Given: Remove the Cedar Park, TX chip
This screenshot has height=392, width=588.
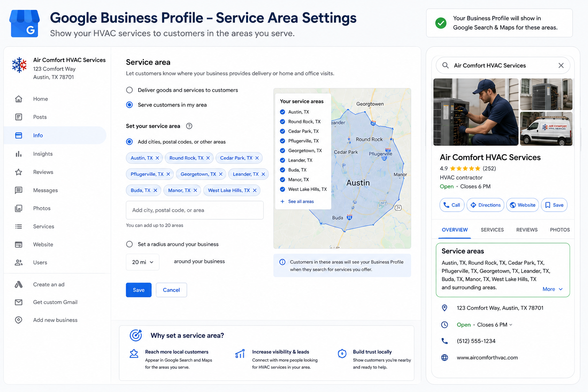Looking at the screenshot, I should point(257,158).
